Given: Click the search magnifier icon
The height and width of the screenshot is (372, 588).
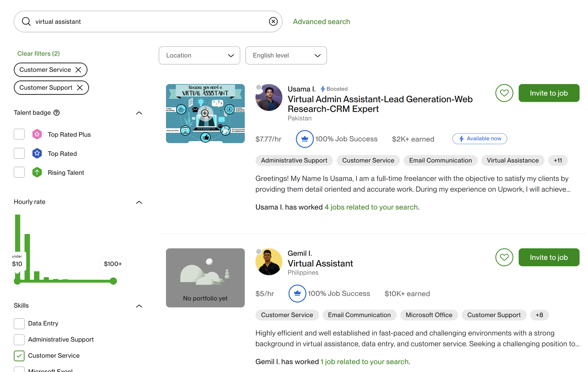Looking at the screenshot, I should (26, 21).
